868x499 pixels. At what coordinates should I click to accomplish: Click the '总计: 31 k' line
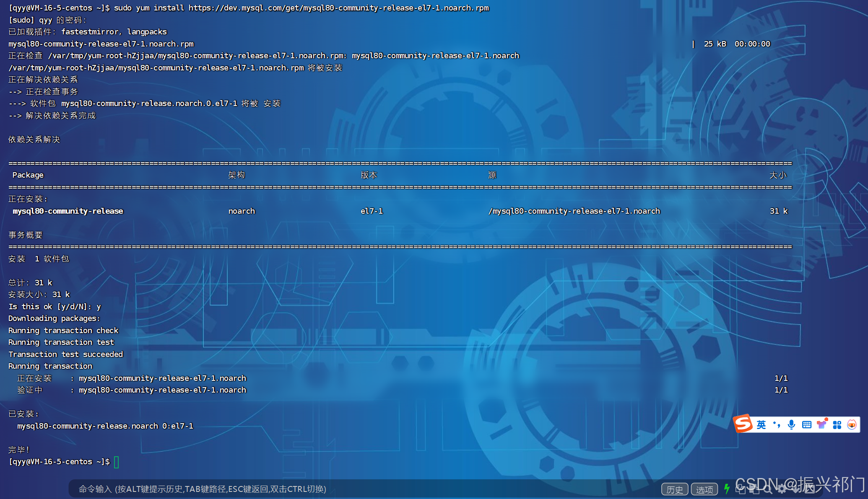(30, 283)
